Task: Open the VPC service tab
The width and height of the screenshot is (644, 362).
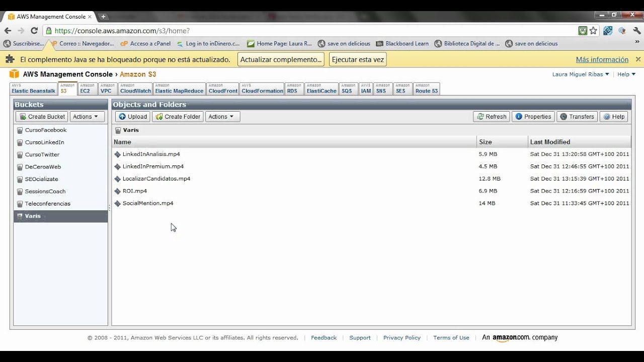Action: (x=108, y=88)
